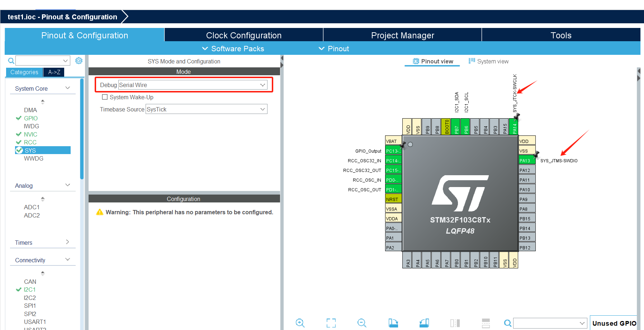Select RCC peripheral
The height and width of the screenshot is (330, 644).
pyautogui.click(x=30, y=142)
